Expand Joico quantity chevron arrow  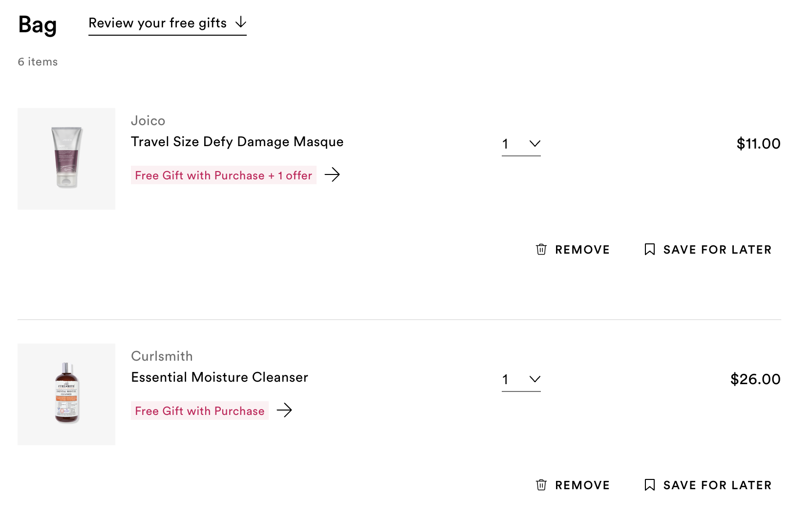535,144
